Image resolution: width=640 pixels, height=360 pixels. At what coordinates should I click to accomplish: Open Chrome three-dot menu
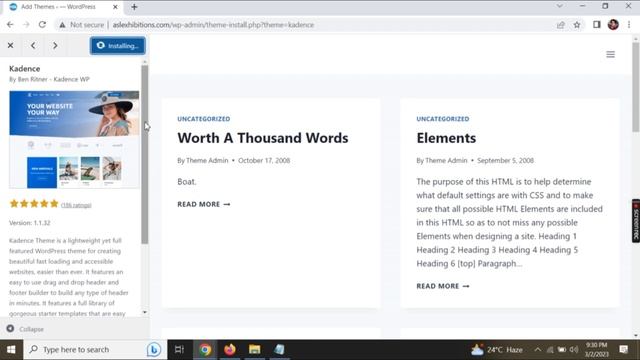click(x=629, y=24)
